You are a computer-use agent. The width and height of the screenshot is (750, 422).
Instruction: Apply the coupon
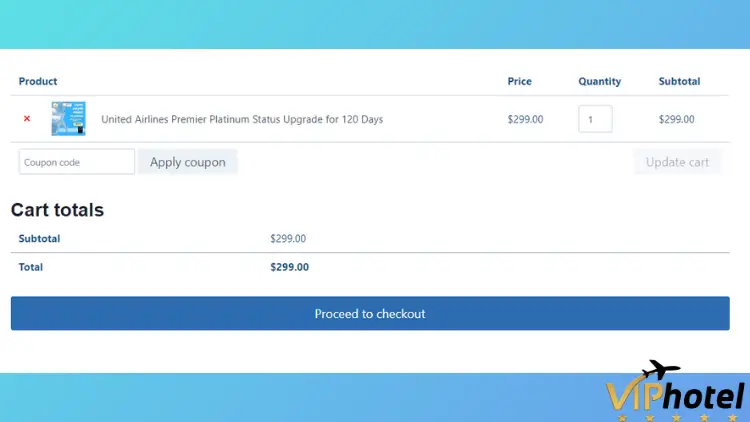click(188, 162)
